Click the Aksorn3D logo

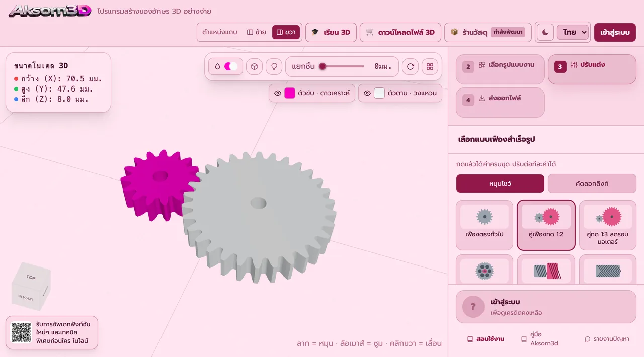point(50,11)
